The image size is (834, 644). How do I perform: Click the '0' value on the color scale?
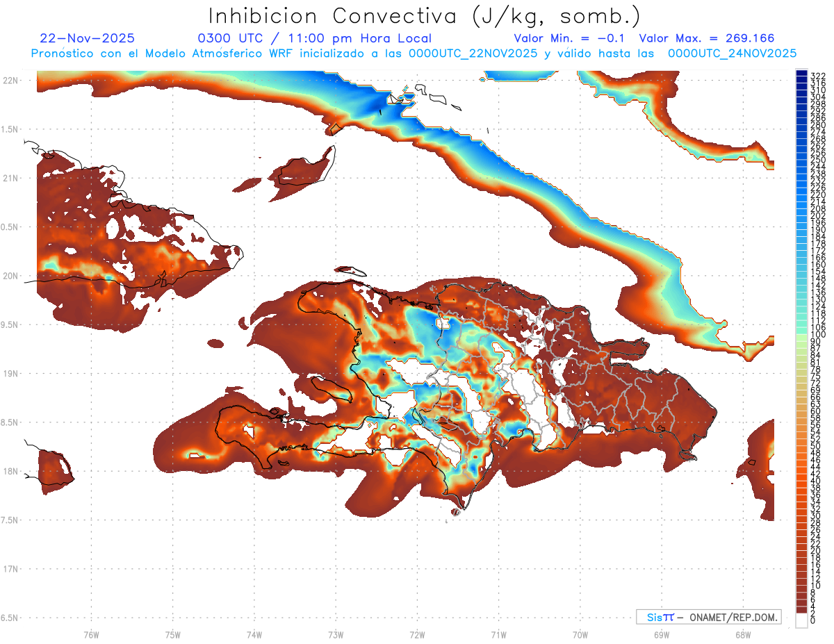[x=813, y=620]
